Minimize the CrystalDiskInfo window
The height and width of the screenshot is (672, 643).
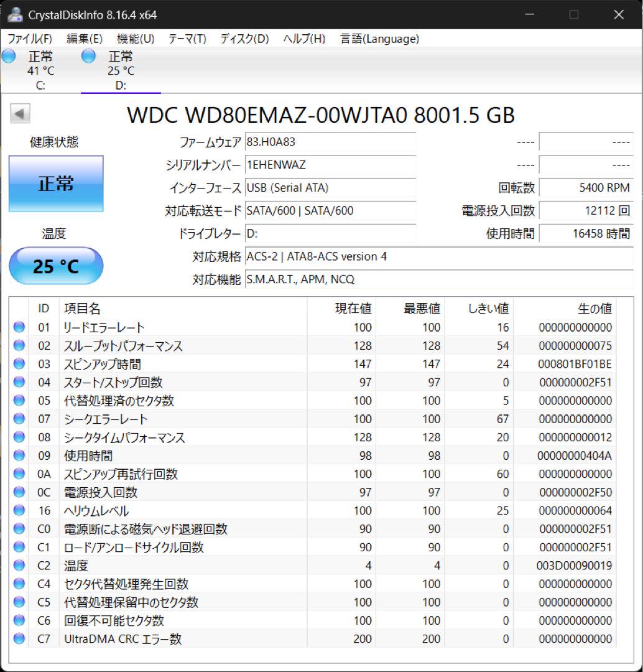click(x=529, y=14)
